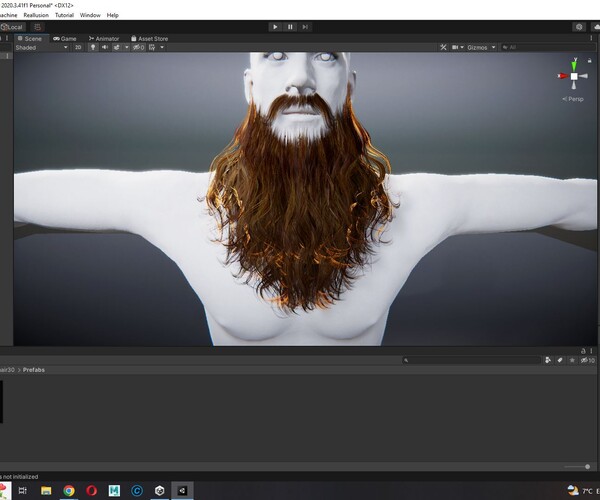The height and width of the screenshot is (500, 600).
Task: Open Search by Type filter icon
Action: coord(548,360)
